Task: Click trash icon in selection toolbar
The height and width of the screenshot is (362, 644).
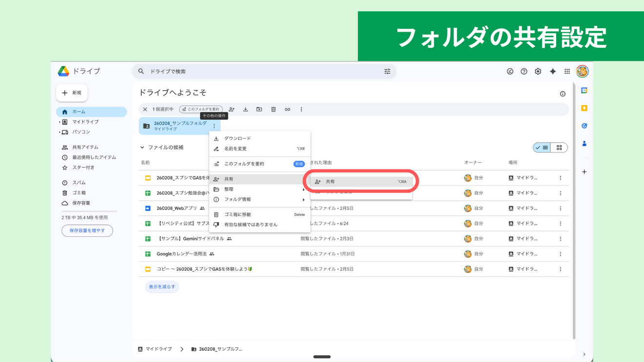Action: (273, 110)
